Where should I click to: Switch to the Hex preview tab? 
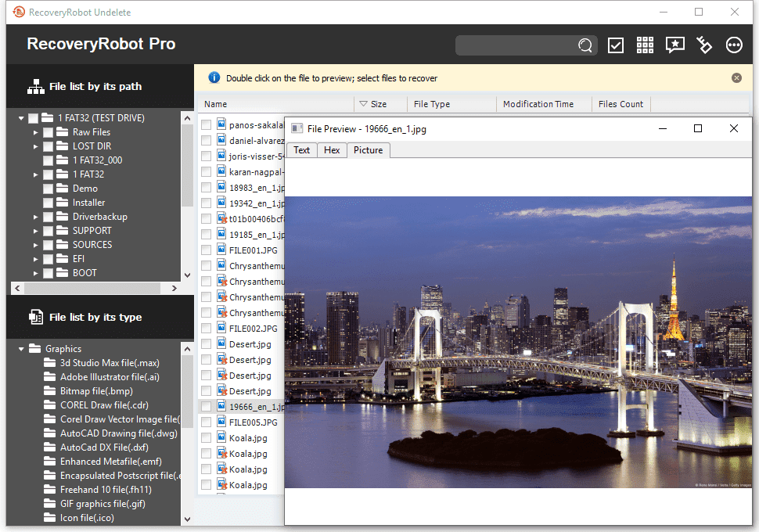(332, 150)
